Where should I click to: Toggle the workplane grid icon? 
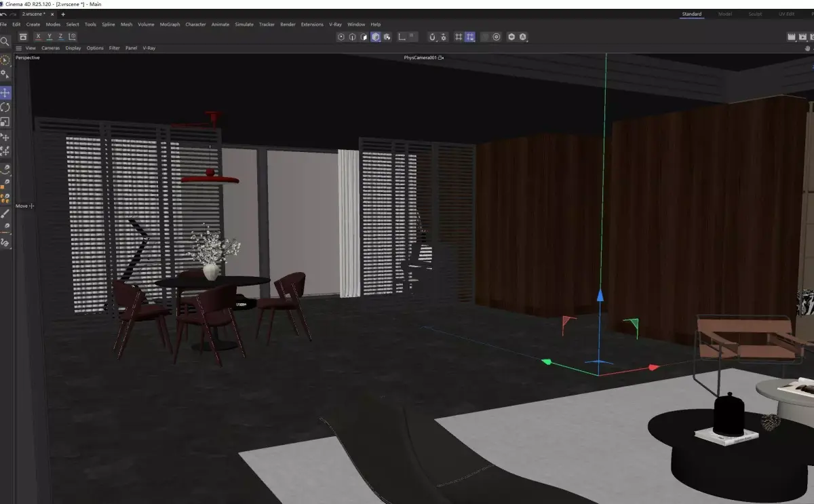coord(459,37)
